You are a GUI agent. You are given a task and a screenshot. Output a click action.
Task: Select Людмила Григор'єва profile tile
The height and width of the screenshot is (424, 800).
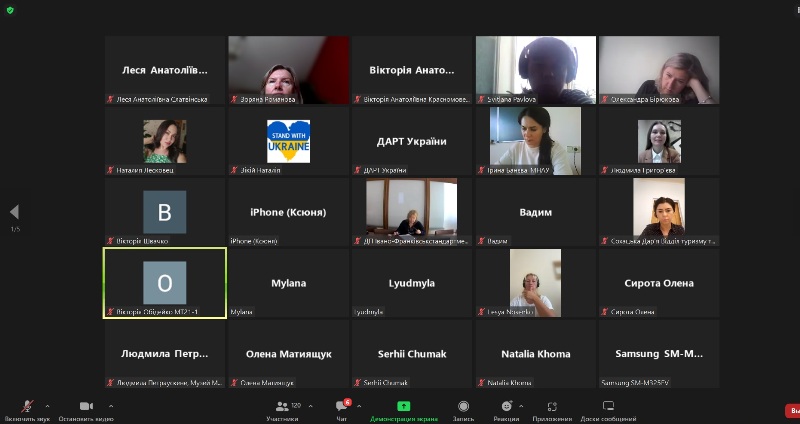pos(659,141)
